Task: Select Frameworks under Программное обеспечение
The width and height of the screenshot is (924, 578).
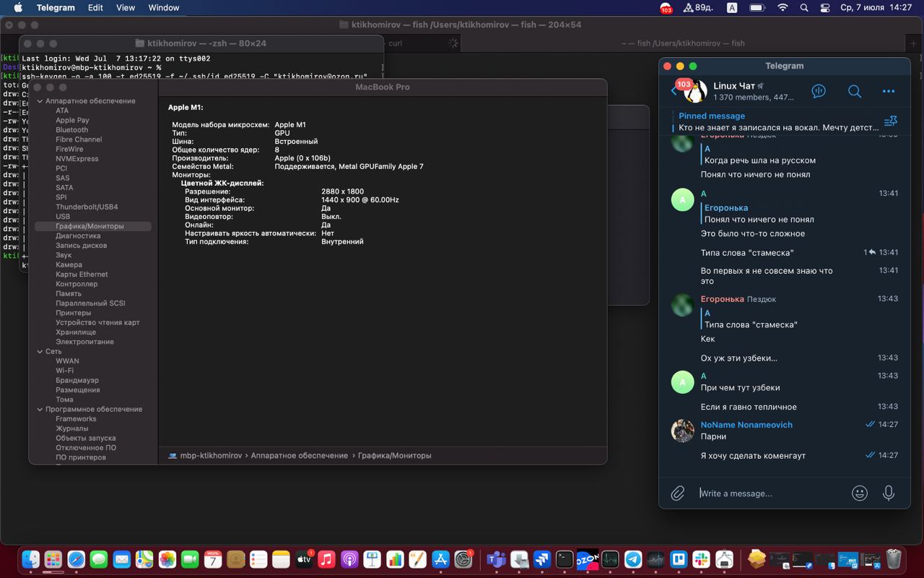Action: click(76, 419)
